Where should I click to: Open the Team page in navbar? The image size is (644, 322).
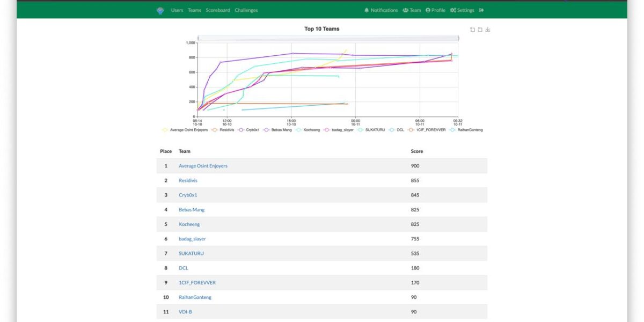click(412, 10)
